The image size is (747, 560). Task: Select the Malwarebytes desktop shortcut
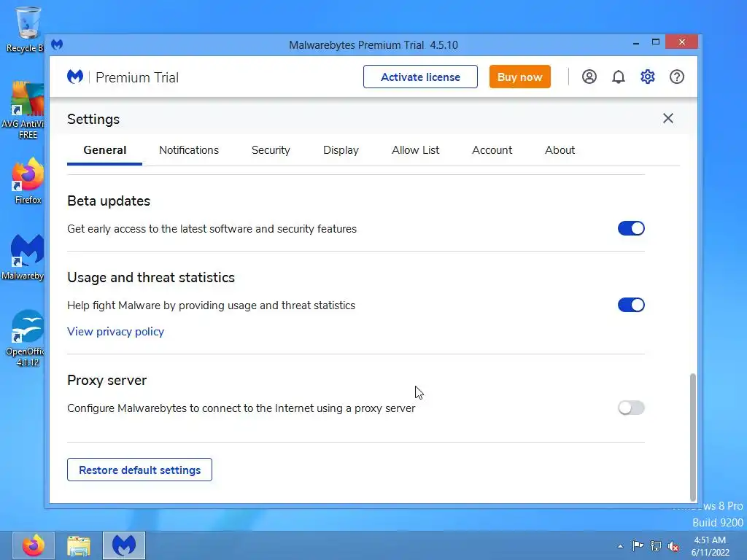pos(23,257)
